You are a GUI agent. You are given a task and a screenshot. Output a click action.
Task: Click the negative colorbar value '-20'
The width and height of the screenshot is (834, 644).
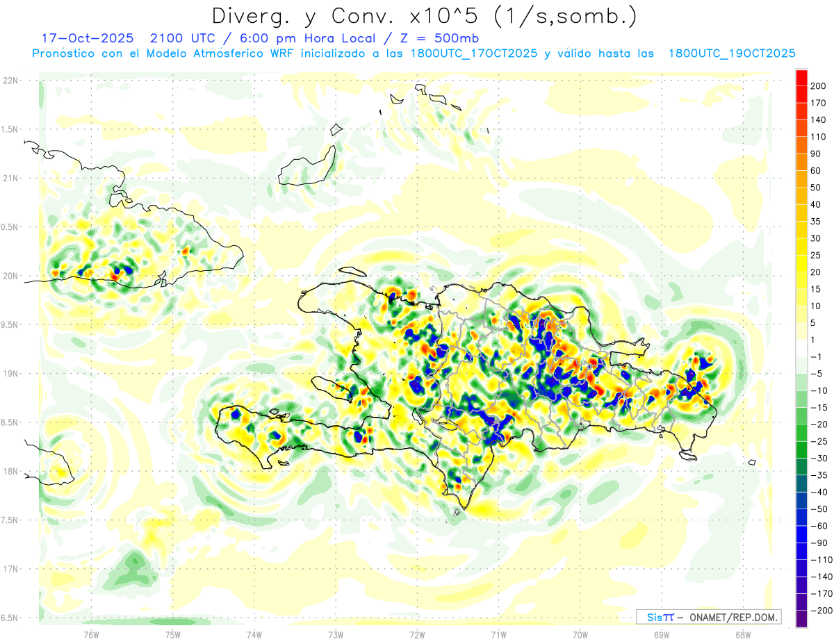819,424
